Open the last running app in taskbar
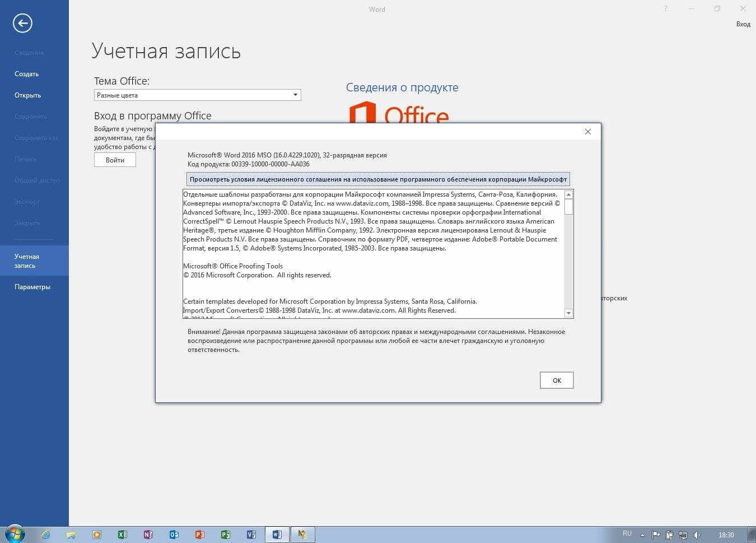Screen dimensions: 756x543 [303, 535]
